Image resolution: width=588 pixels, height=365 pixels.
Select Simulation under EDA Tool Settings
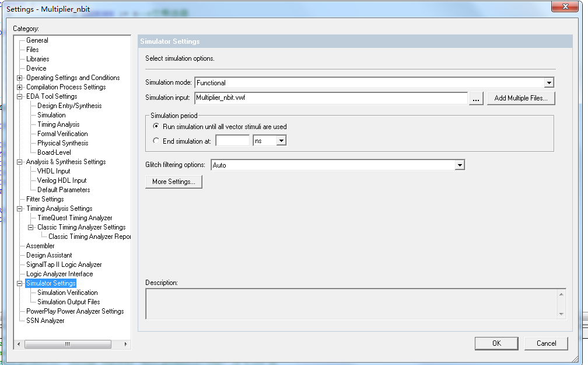point(51,115)
